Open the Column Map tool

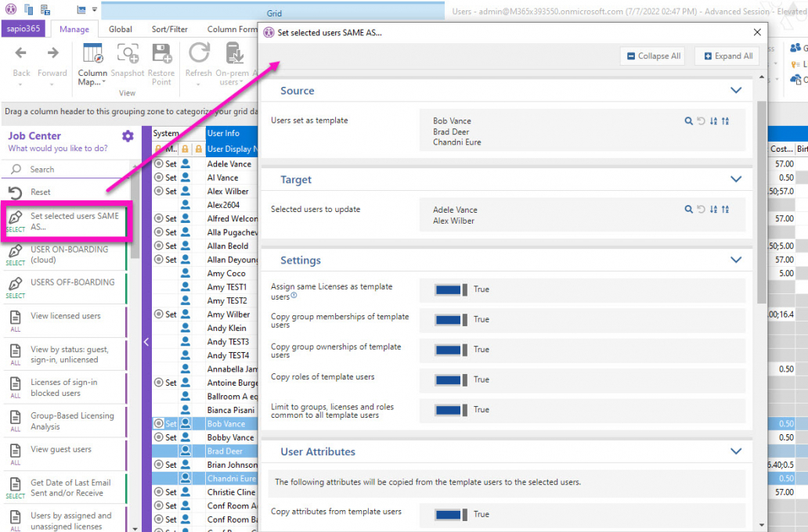92,55
